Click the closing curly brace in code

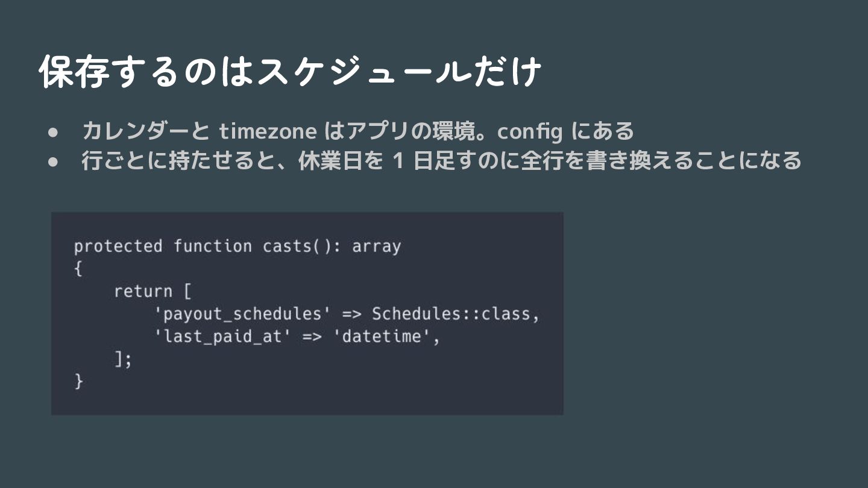click(x=78, y=381)
